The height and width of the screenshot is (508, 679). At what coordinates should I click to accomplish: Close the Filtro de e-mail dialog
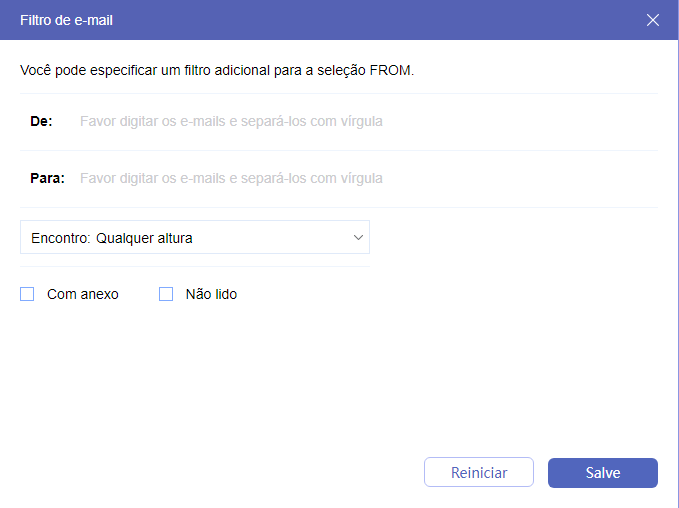pos(653,20)
